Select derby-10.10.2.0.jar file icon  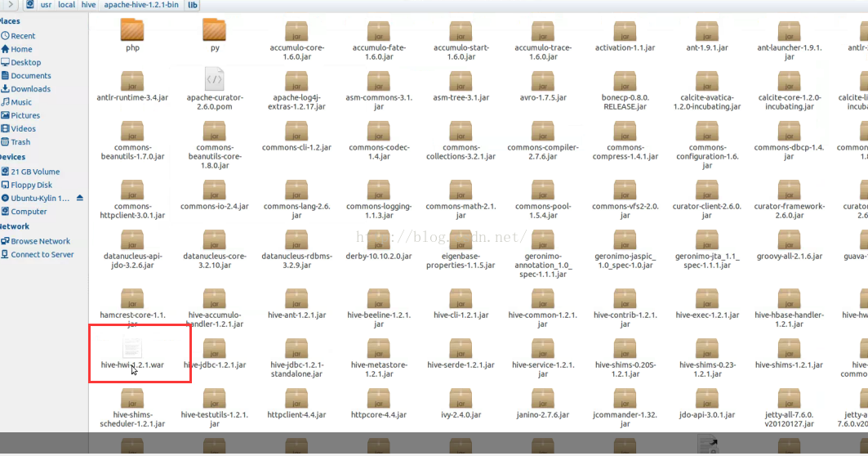pyautogui.click(x=379, y=239)
